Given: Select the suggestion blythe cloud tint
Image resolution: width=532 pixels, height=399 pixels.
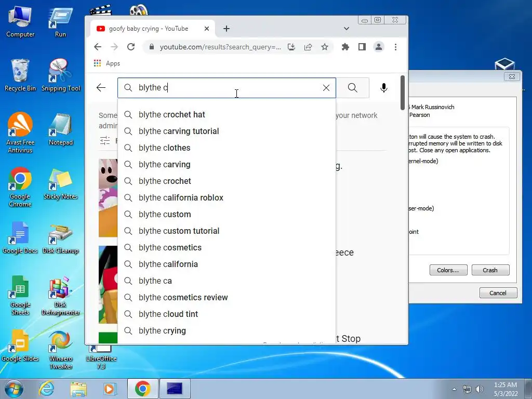Looking at the screenshot, I should [x=227, y=314].
